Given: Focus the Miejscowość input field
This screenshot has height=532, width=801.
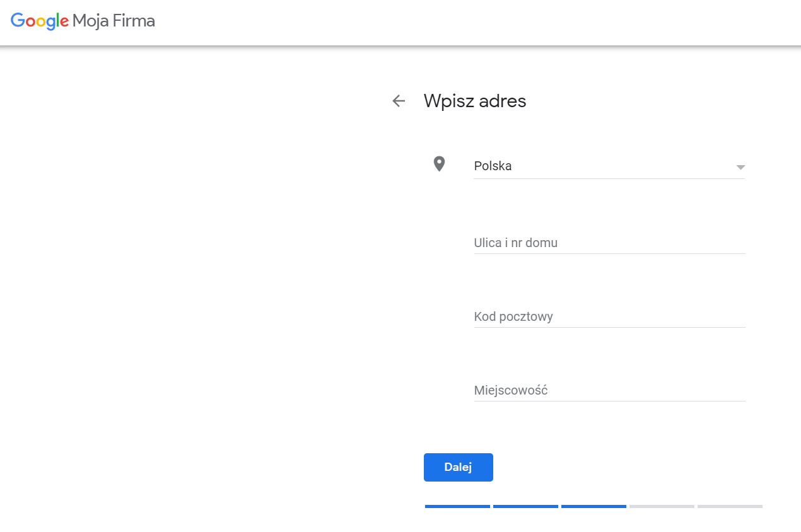Looking at the screenshot, I should (609, 390).
